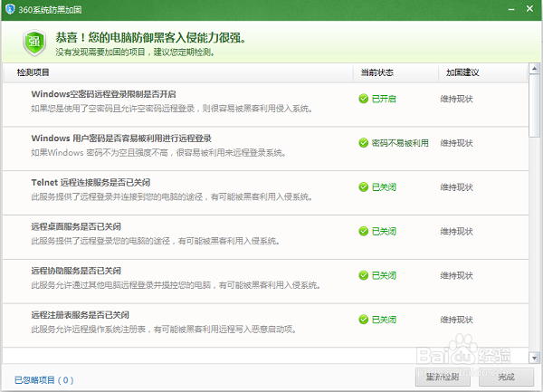Minimize the 360系统防黑加固 window
The image size is (543, 392).
click(x=511, y=9)
